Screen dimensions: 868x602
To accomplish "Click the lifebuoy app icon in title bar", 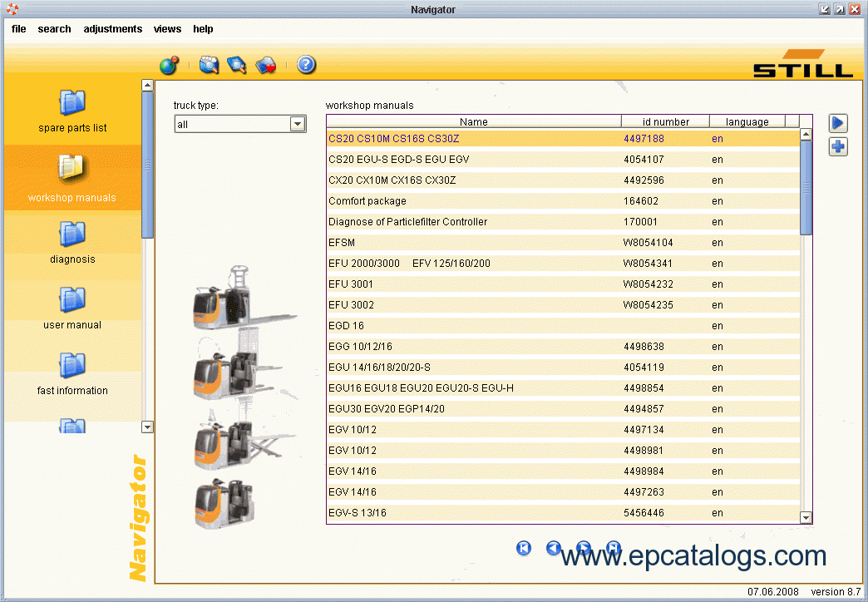I will (12, 9).
